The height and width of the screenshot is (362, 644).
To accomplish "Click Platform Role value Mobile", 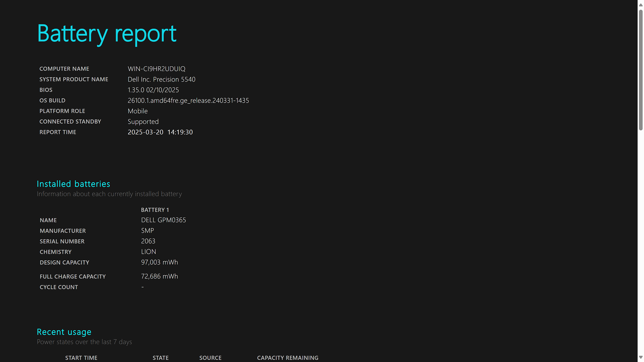I will coord(138,111).
